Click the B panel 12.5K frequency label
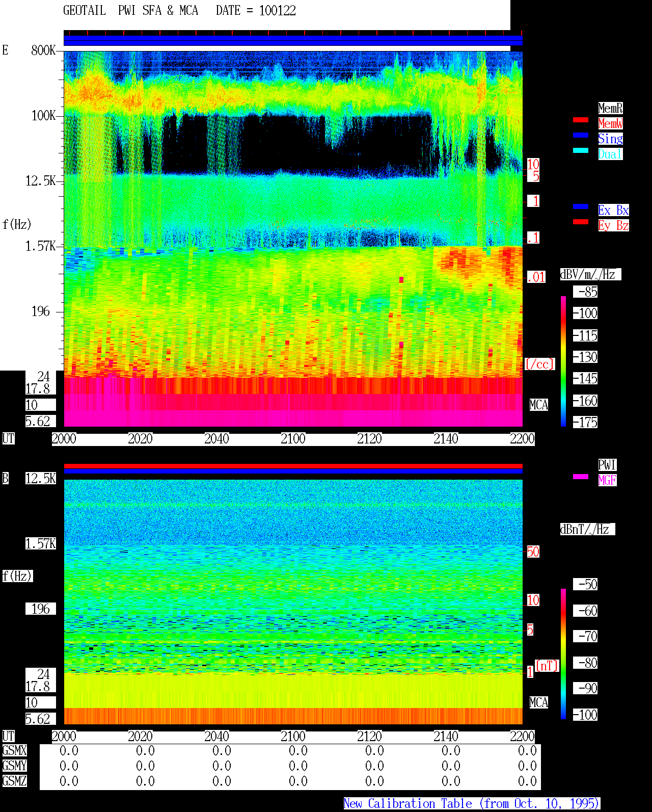The image size is (652, 812). (x=41, y=479)
